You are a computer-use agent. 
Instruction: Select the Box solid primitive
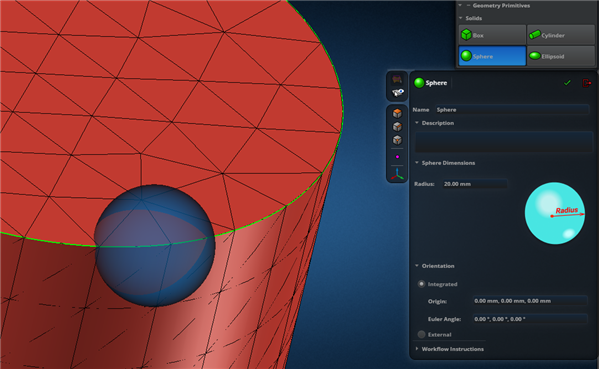pyautogui.click(x=492, y=35)
